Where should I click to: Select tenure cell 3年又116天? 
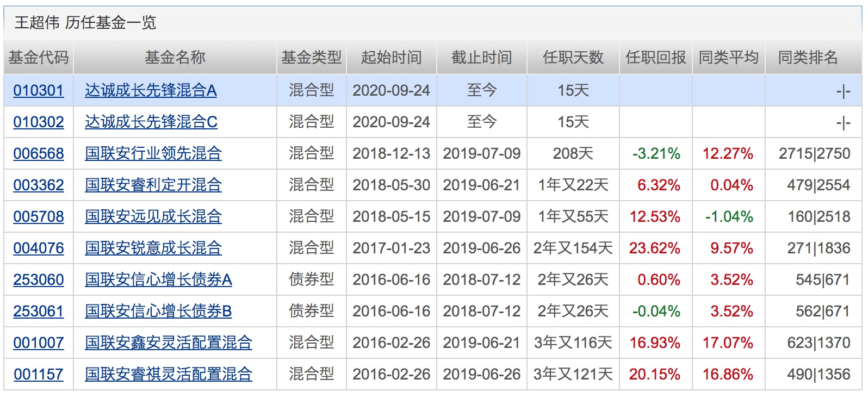click(x=573, y=343)
